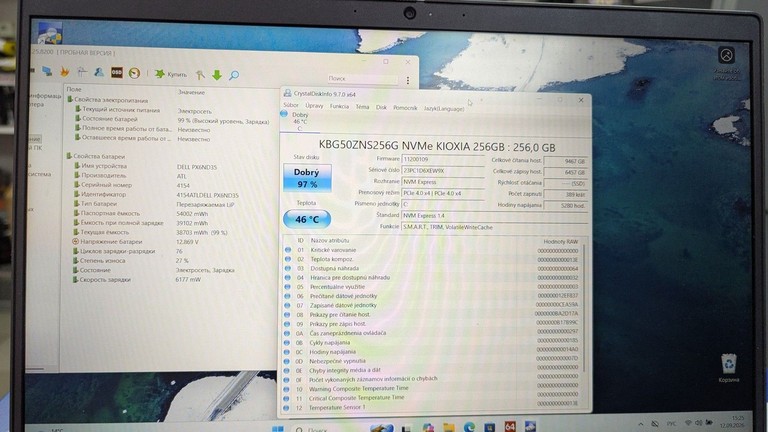Select SMART row 02 Teplota kompoz.
Screen dimensions: 768x432
(431, 259)
